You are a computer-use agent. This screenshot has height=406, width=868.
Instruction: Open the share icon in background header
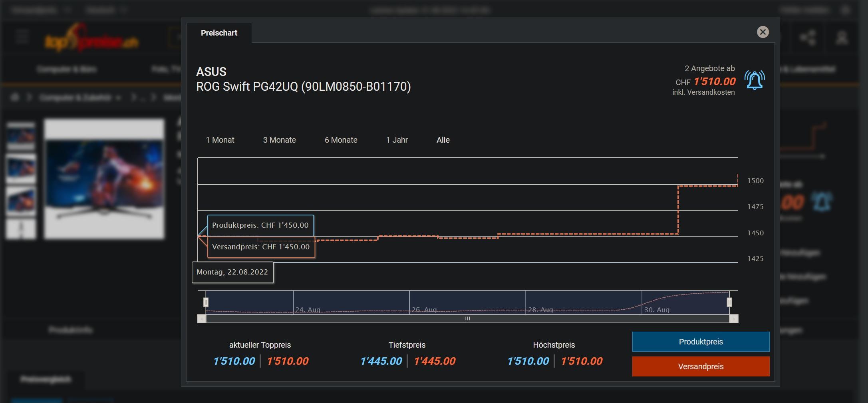808,38
